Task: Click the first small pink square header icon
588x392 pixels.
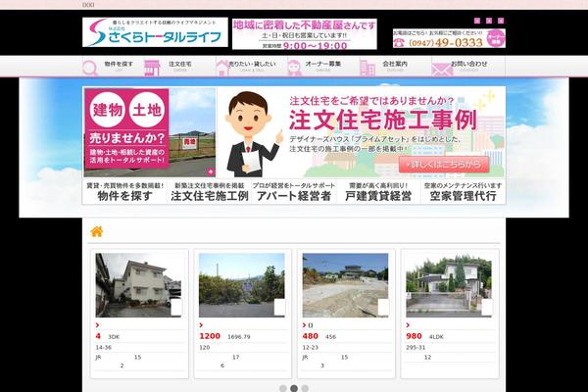Action: [x=477, y=21]
